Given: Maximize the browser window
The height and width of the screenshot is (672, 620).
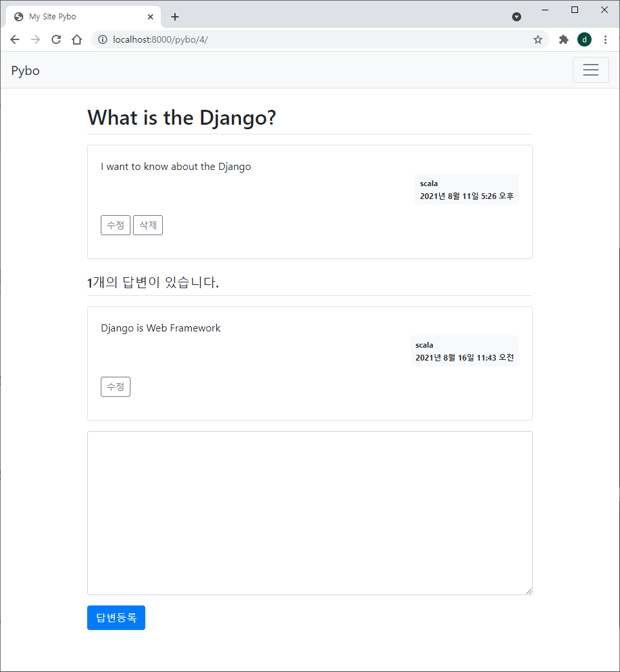Looking at the screenshot, I should click(575, 10).
